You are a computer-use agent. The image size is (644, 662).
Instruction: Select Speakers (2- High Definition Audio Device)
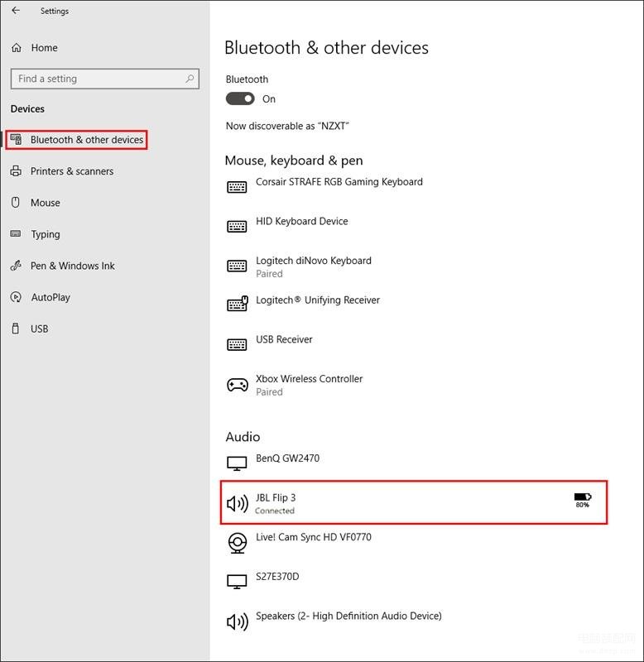tap(348, 616)
